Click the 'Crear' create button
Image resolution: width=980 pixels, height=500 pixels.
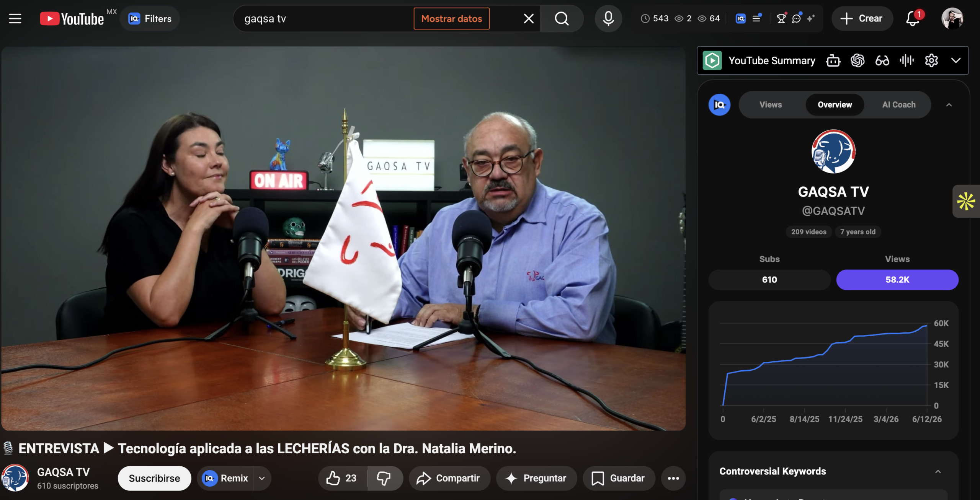(x=862, y=18)
